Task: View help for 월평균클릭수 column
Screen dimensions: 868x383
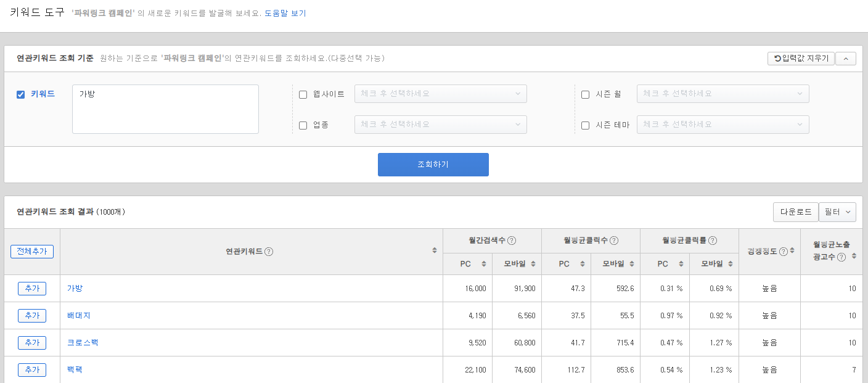Action: (x=613, y=241)
